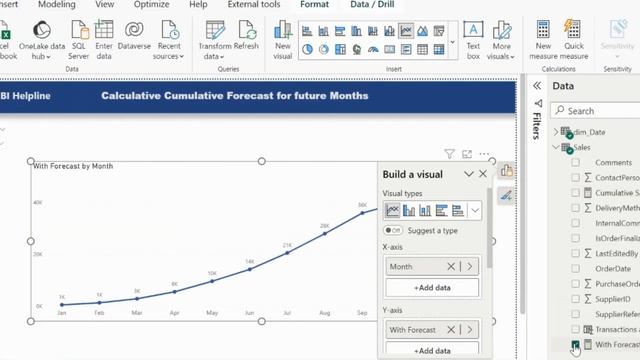Screen dimensions: 640x360
Task: Pick the map visual in ribbon
Action: [357, 49]
